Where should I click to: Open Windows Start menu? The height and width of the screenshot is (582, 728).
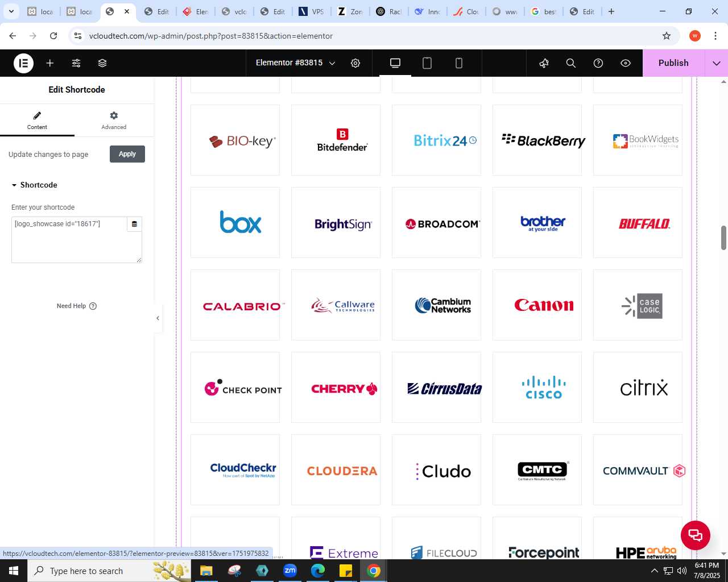(x=14, y=571)
